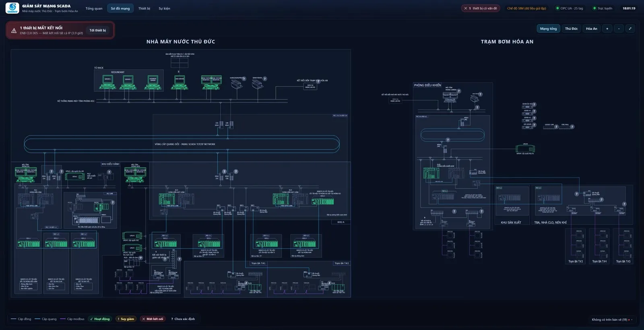This screenshot has height=330, width=644.
Task: Zoom out with the minus button
Action: click(x=619, y=29)
